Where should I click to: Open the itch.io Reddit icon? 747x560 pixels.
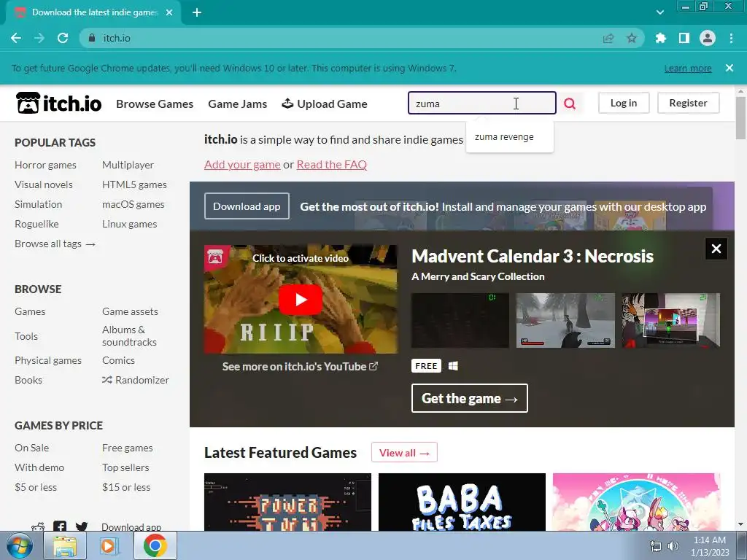(38, 526)
